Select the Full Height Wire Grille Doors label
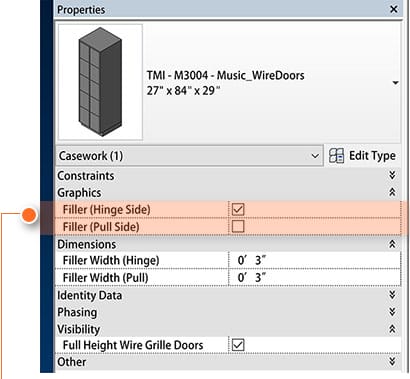The width and height of the screenshot is (410, 379). (133, 345)
